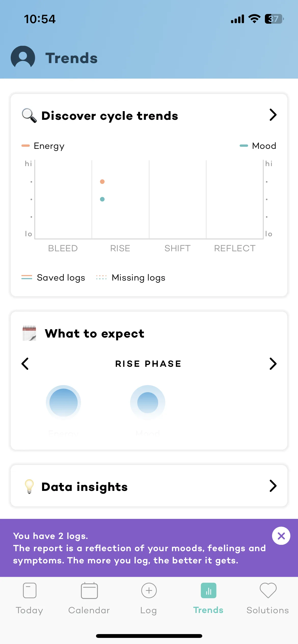Screen dimensions: 298x644
Task: Open the Calendar tab
Action: coord(89,598)
